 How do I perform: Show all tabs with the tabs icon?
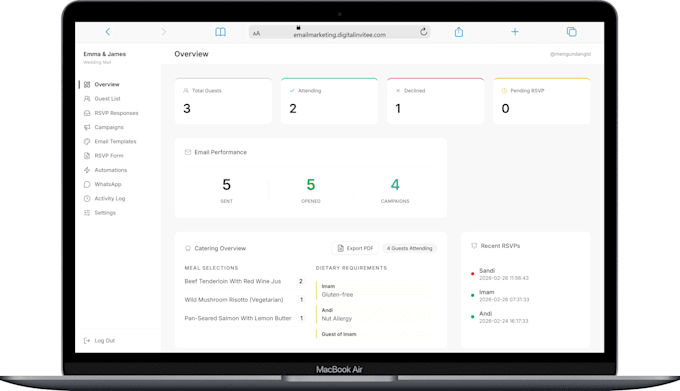[x=572, y=32]
